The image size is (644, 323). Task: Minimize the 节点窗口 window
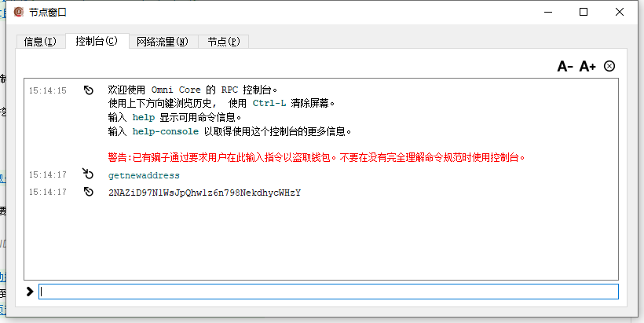[548, 12]
